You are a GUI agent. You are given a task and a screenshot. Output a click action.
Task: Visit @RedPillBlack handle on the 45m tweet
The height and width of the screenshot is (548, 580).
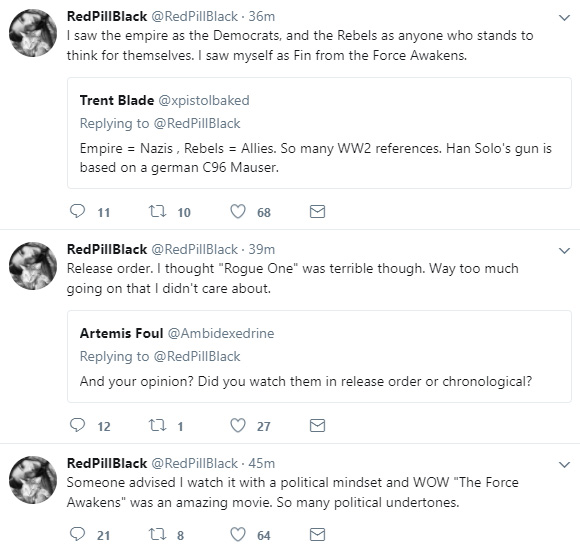click(x=195, y=463)
